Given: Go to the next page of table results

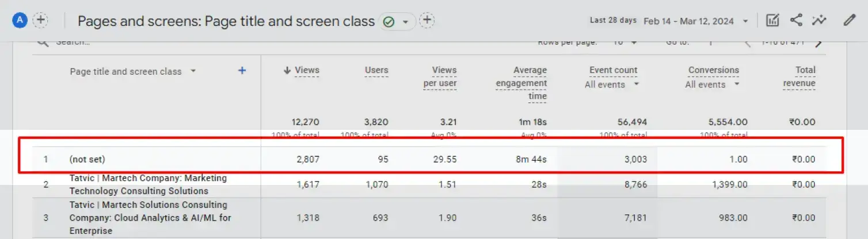Looking at the screenshot, I should coord(818,43).
